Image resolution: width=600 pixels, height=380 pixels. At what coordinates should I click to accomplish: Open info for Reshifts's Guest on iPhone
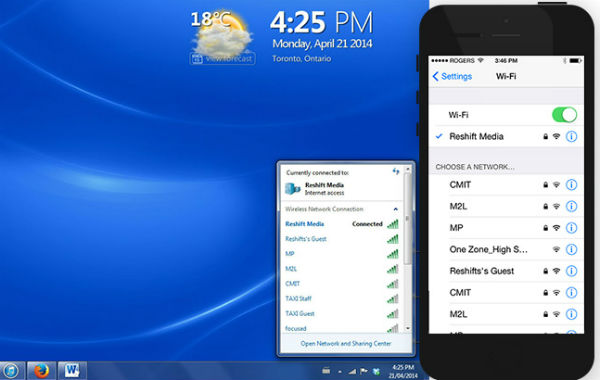click(x=571, y=271)
